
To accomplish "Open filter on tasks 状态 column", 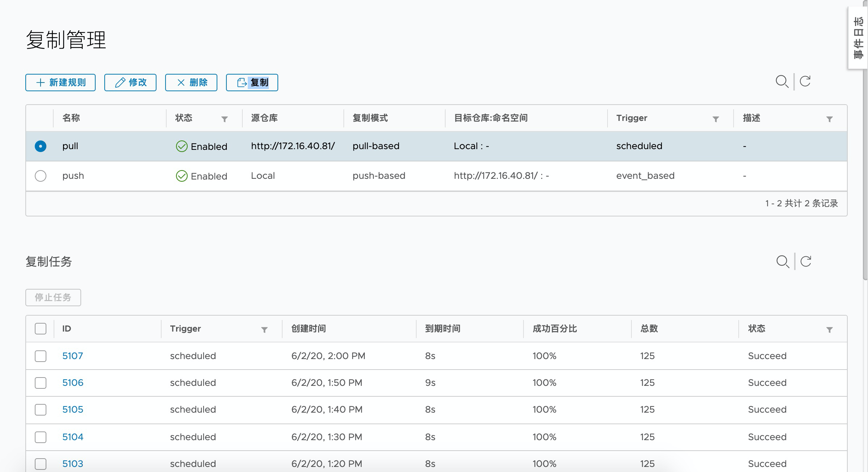I will click(x=829, y=330).
